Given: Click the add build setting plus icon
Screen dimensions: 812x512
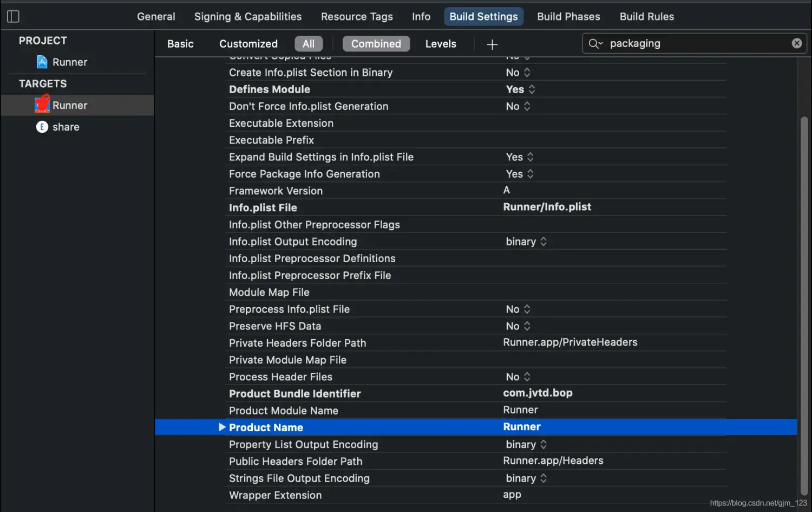Looking at the screenshot, I should coord(492,44).
